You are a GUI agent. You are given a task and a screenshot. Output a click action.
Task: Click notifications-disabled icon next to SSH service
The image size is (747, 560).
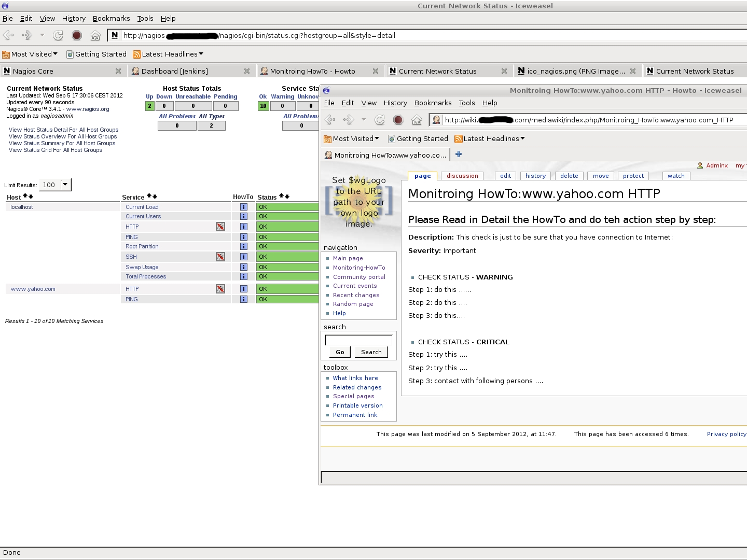pos(220,257)
